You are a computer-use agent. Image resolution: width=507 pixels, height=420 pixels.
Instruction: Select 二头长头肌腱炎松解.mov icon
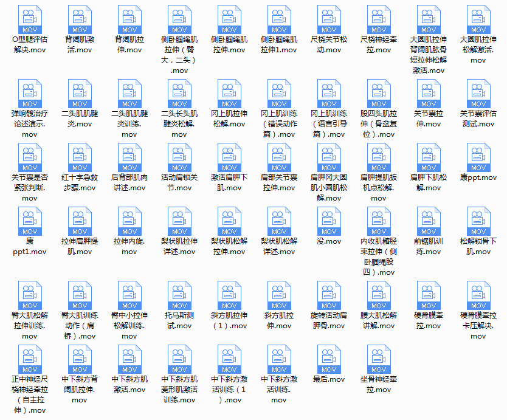(179, 94)
